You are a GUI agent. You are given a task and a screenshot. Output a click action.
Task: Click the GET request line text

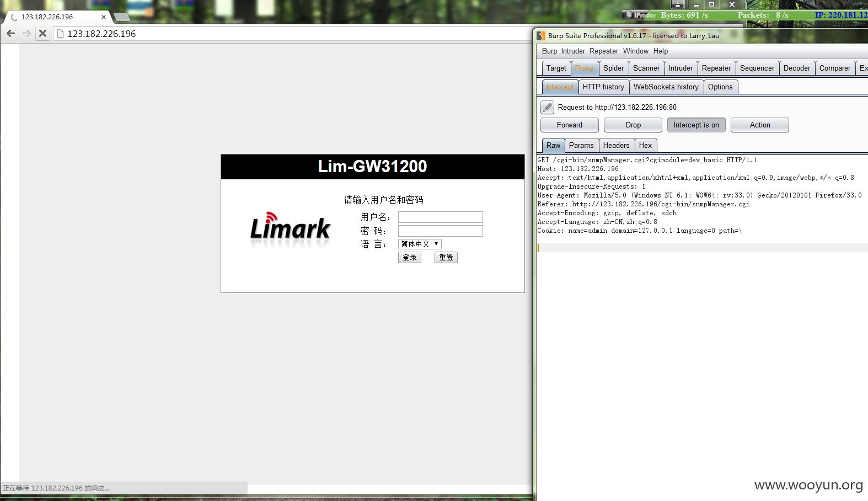(x=647, y=160)
